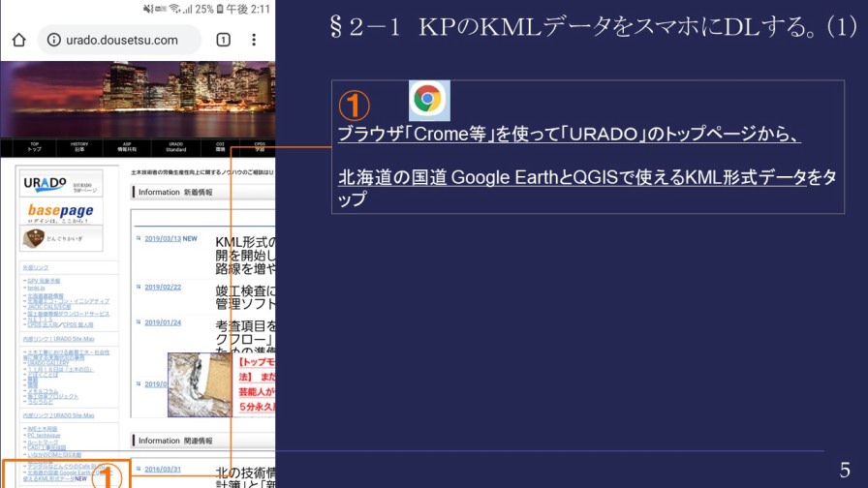Viewport: 868px width, 488px height.
Task: Select the URADO Standard navigation tab
Action: [174, 147]
